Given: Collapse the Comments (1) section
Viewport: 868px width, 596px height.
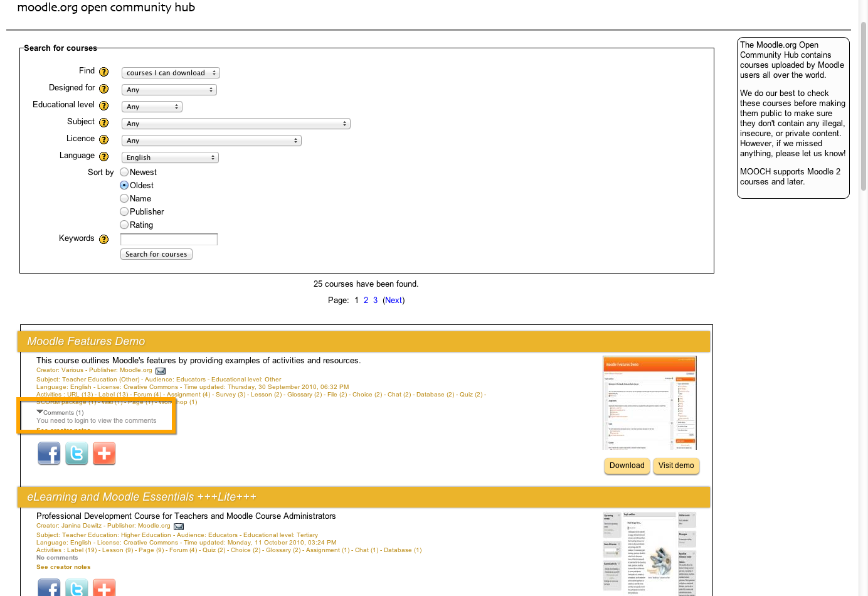Looking at the screenshot, I should click(x=40, y=412).
